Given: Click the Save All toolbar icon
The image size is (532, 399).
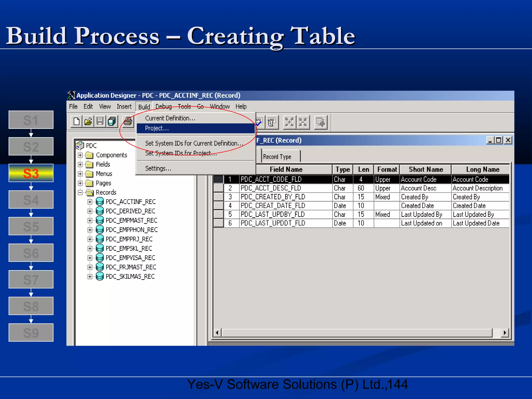Looking at the screenshot, I should [112, 122].
